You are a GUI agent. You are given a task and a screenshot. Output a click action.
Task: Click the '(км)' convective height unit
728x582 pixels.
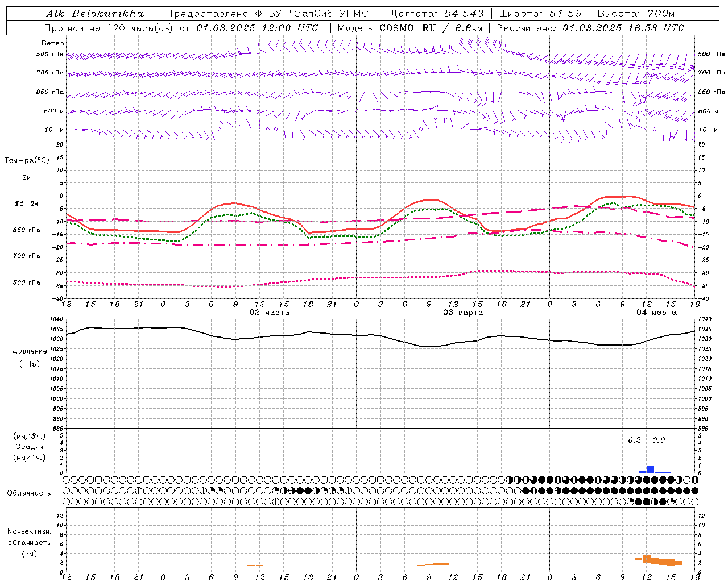click(29, 554)
